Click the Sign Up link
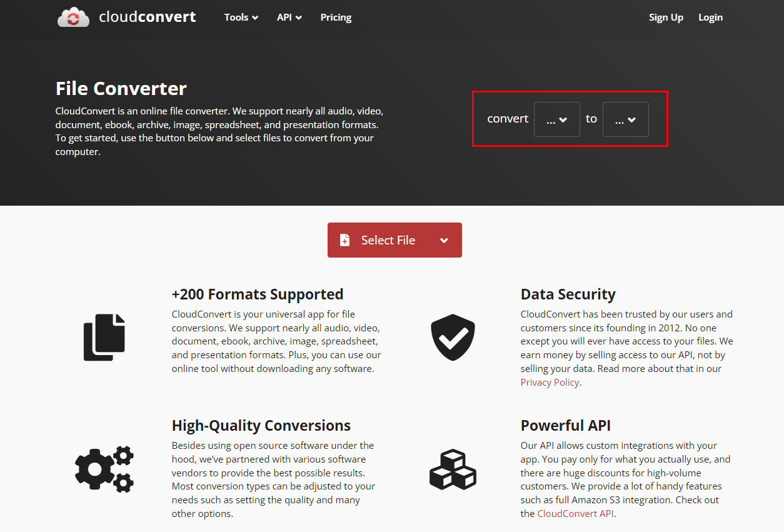The image size is (784, 532). 666,18
